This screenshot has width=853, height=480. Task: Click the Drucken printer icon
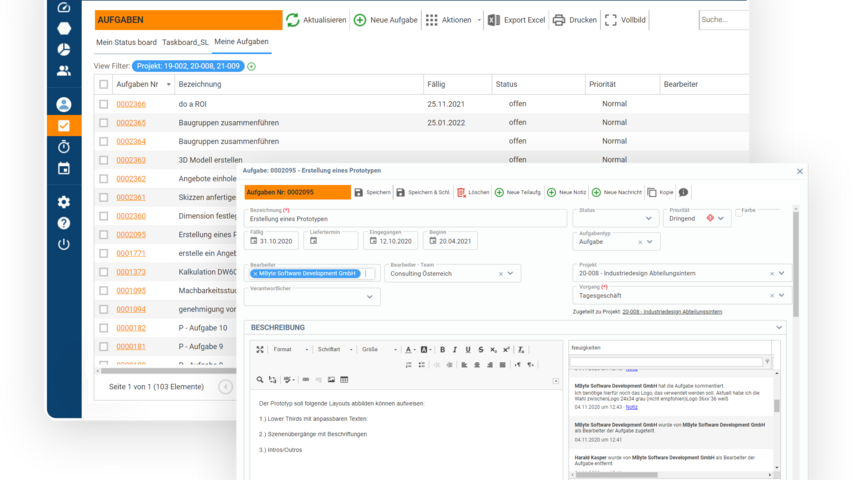[559, 20]
